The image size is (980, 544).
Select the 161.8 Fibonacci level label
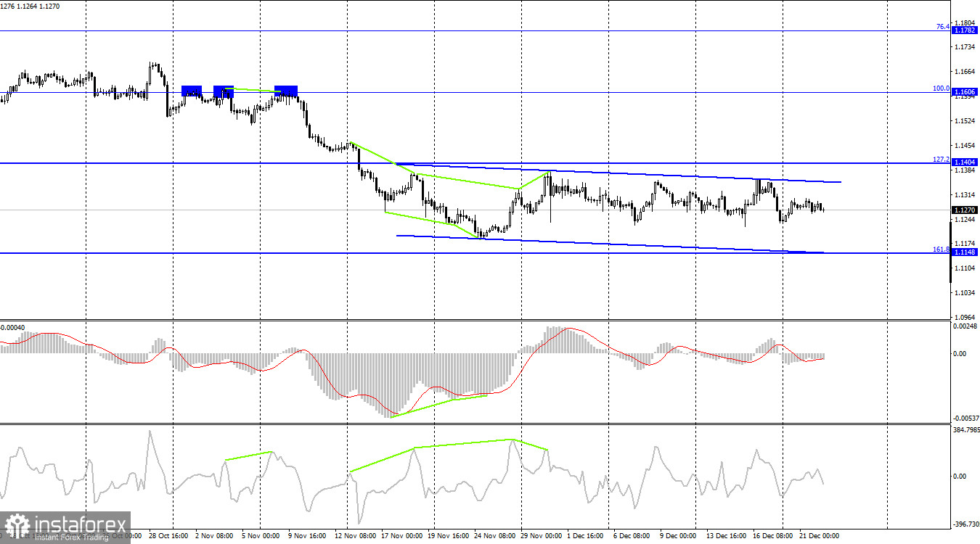tap(942, 249)
